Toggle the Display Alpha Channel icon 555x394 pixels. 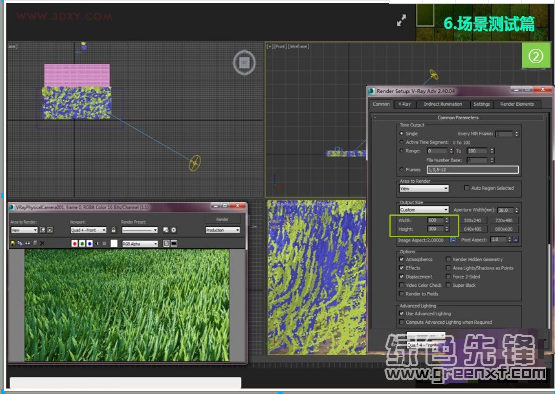point(97,244)
